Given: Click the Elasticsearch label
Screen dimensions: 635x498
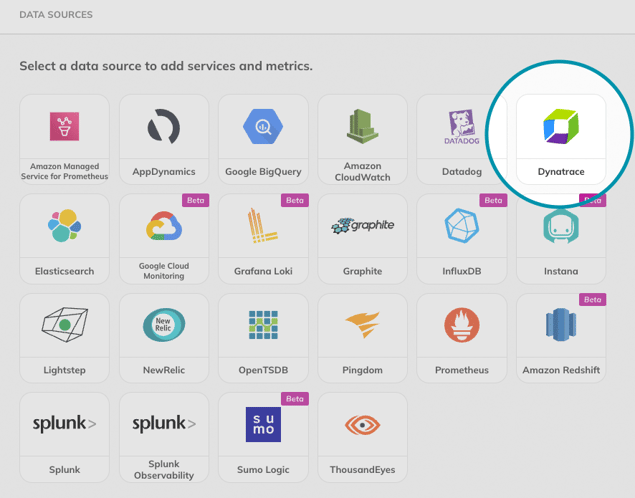Looking at the screenshot, I should pyautogui.click(x=64, y=271).
